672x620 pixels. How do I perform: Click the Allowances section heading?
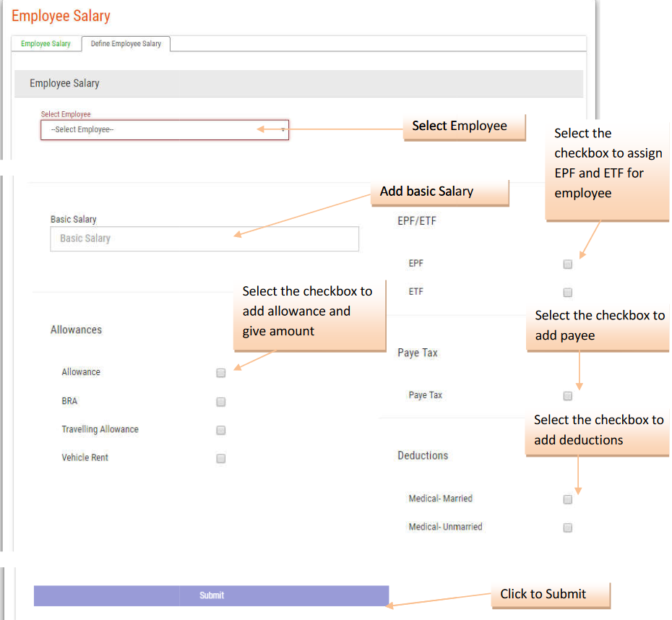(76, 330)
